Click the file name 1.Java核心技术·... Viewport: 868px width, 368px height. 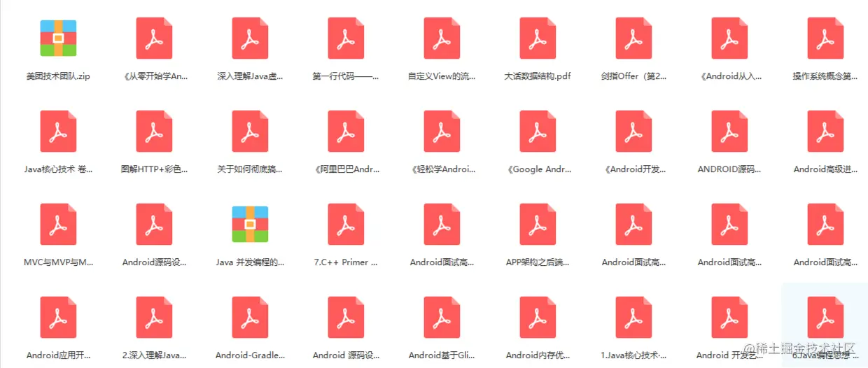pos(634,355)
